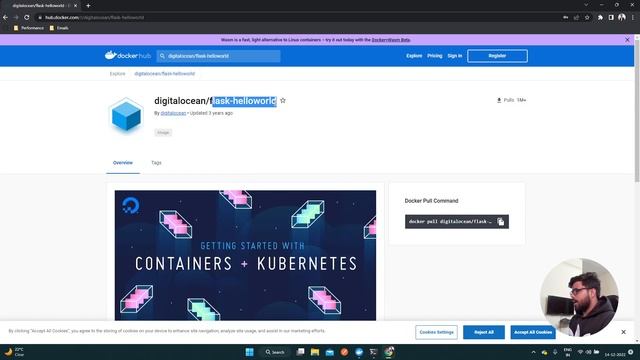The height and width of the screenshot is (360, 640).
Task: Click the docker pull command text
Action: click(x=450, y=222)
